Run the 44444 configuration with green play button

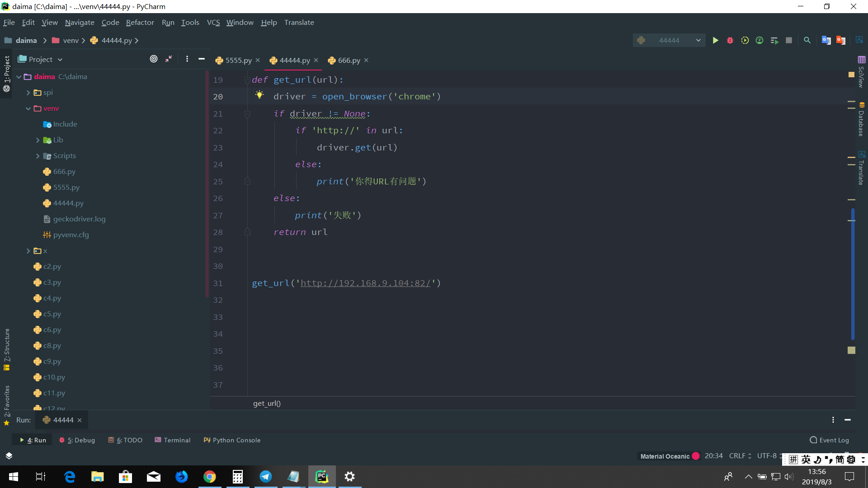[x=715, y=40]
